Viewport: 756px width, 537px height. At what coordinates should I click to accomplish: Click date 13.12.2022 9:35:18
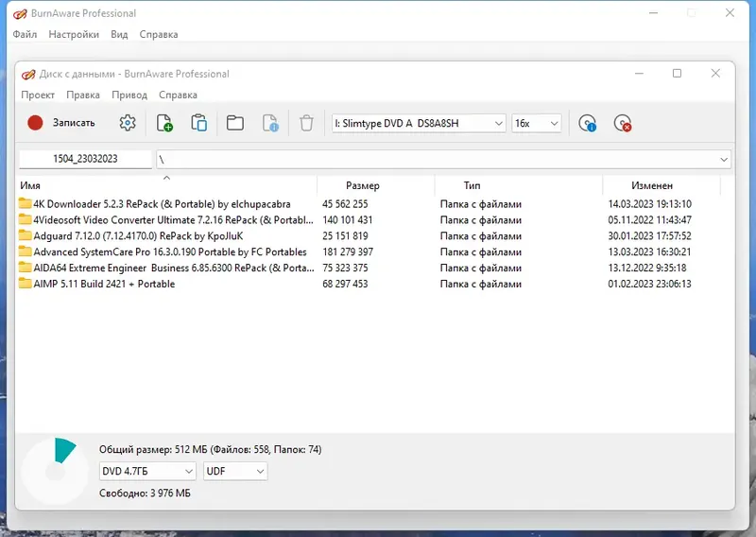pos(647,268)
